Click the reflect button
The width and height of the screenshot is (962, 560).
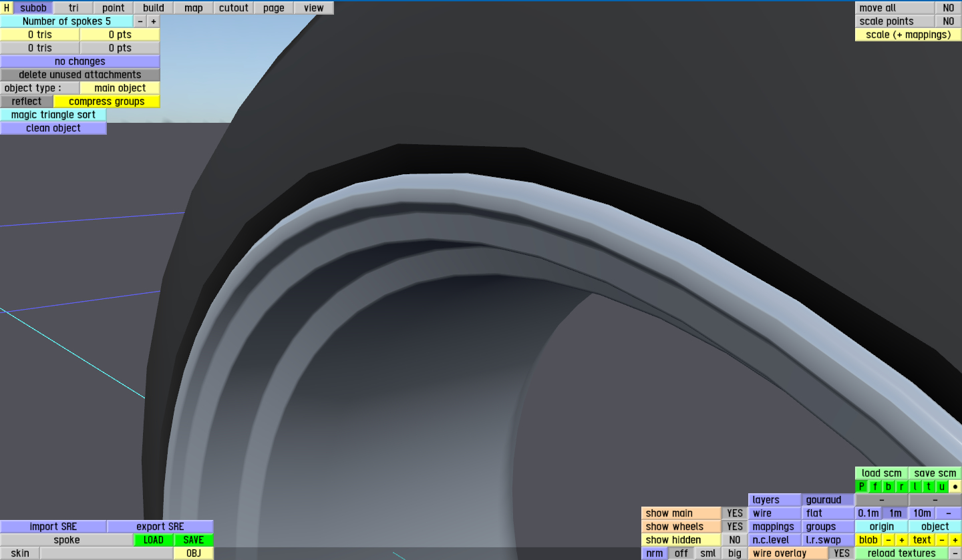pyautogui.click(x=27, y=101)
